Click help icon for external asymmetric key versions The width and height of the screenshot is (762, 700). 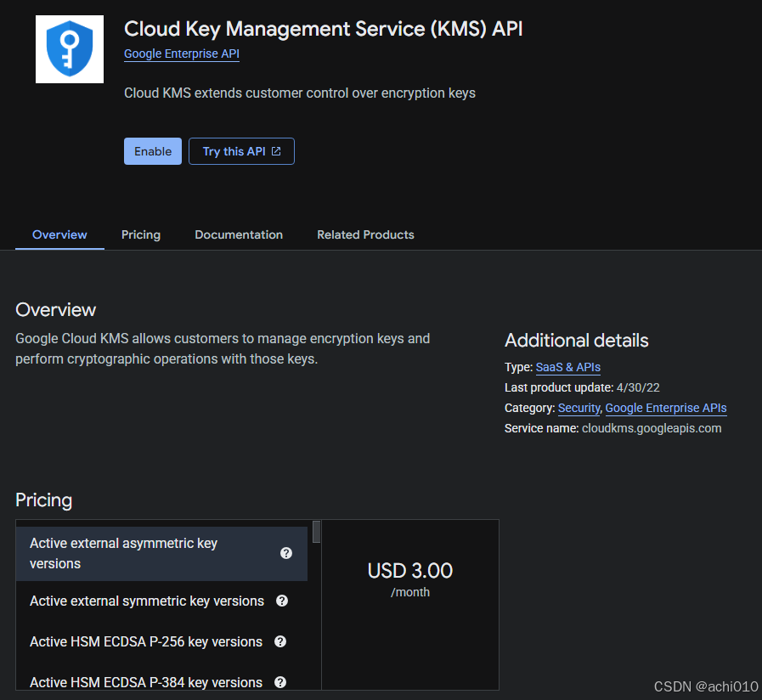click(x=286, y=553)
